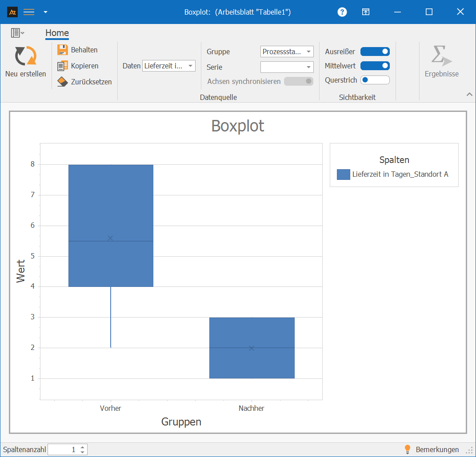Click the Zurücksetzen eraser icon
Screen dimensions: 476x457
point(63,82)
